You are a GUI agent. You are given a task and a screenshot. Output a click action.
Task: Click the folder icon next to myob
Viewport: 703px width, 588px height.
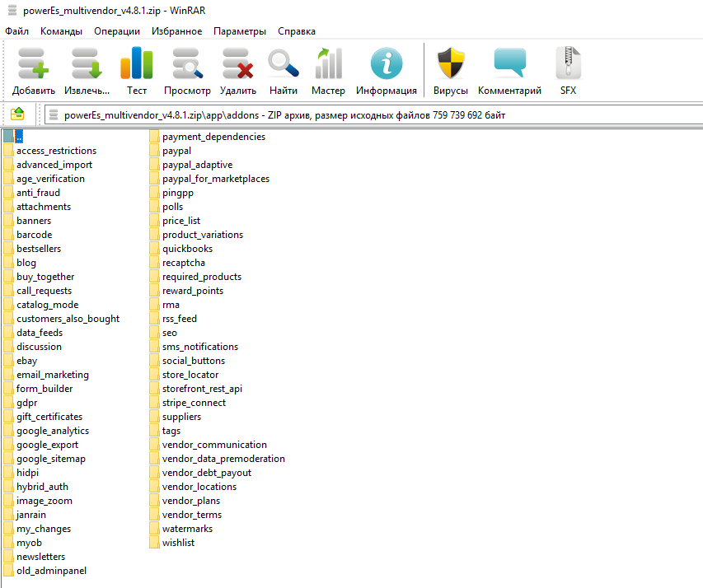coord(8,542)
